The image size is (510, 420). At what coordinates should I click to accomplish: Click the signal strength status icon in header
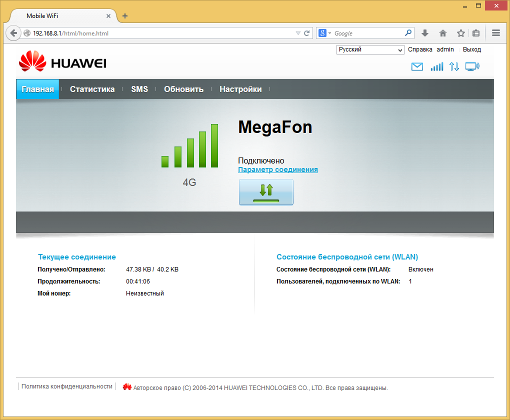click(x=437, y=66)
